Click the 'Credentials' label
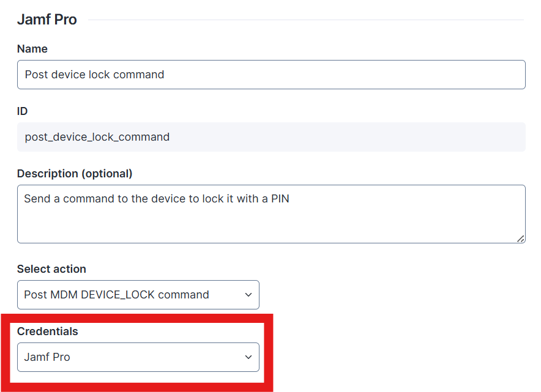The width and height of the screenshot is (541, 392). (x=48, y=331)
